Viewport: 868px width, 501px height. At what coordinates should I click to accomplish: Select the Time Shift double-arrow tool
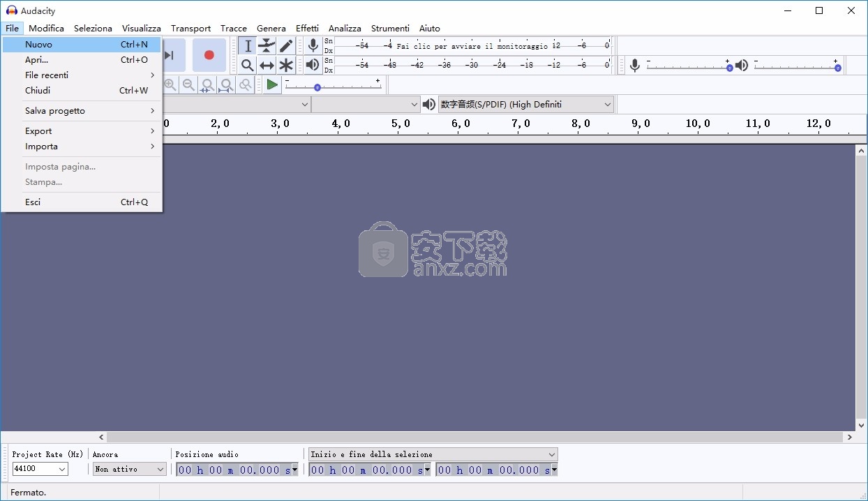(x=267, y=65)
